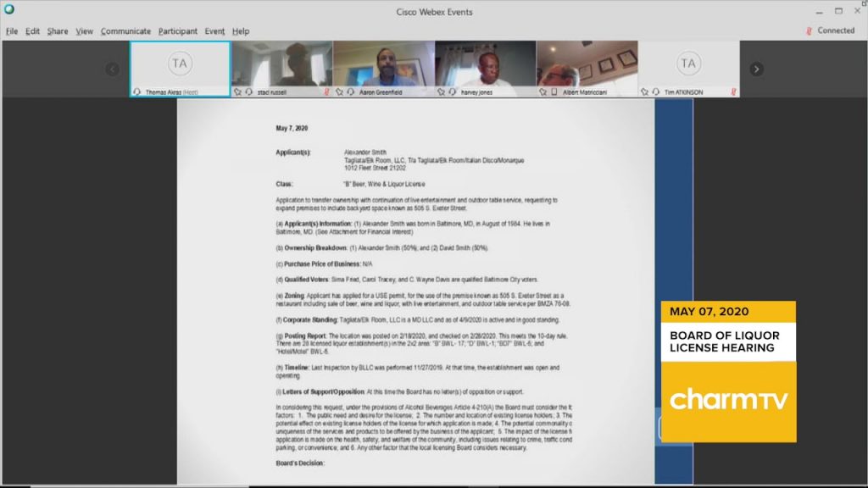Open the Event menu
Viewport: 868px width, 488px height.
point(214,31)
